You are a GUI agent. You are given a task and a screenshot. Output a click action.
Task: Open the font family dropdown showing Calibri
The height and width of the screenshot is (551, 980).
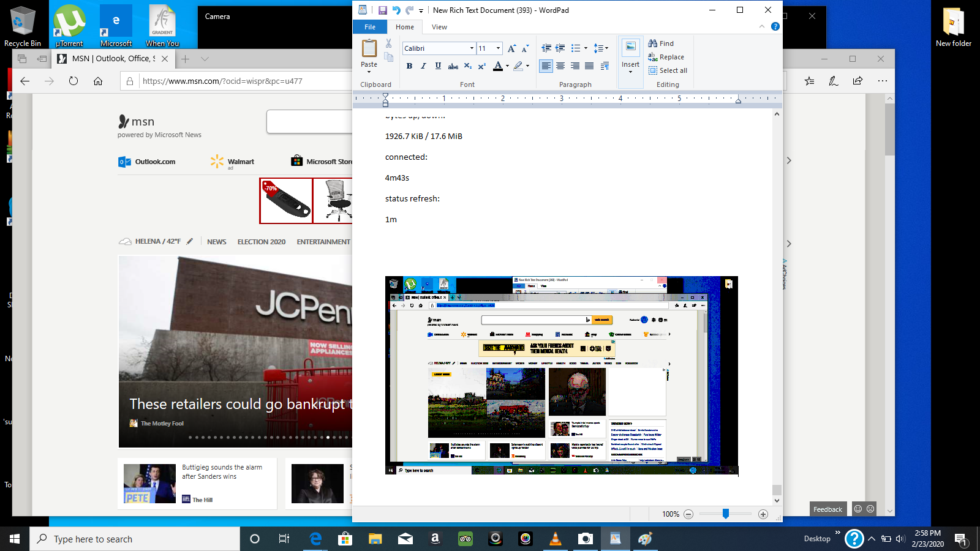point(472,48)
